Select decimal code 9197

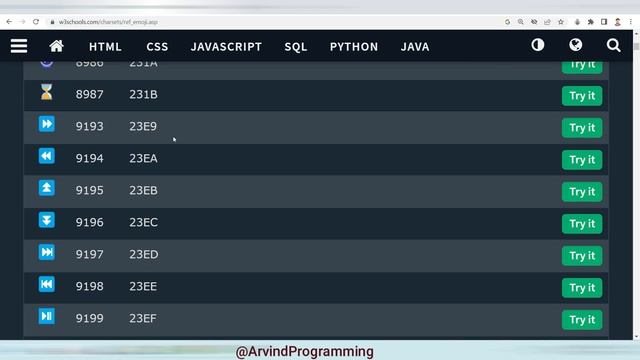click(x=89, y=255)
